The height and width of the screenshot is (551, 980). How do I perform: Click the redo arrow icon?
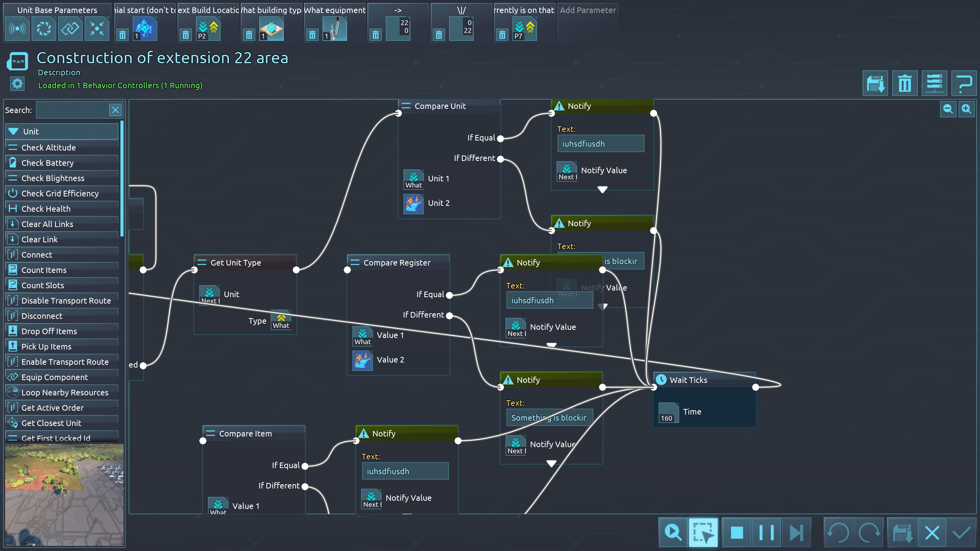pos(869,532)
